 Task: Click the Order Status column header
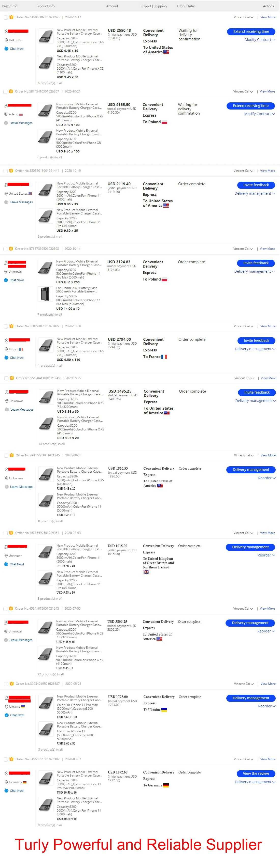(x=186, y=6)
